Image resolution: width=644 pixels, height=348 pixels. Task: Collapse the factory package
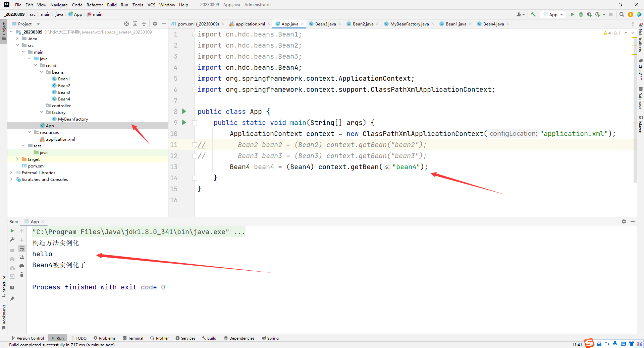41,112
